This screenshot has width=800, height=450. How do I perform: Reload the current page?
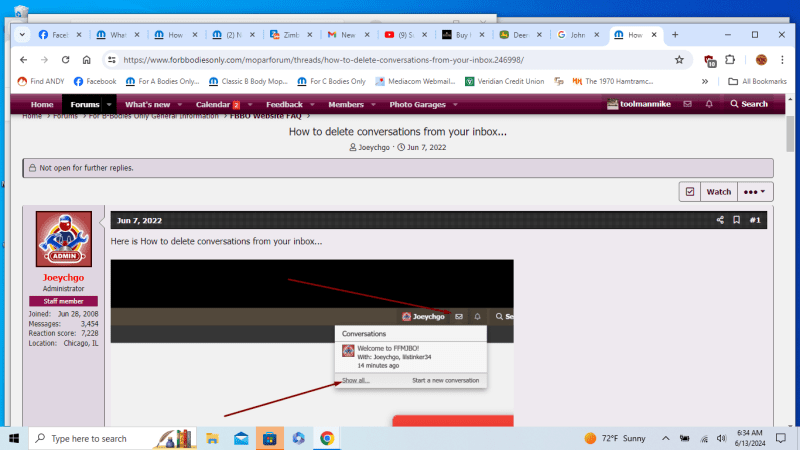tap(65, 60)
